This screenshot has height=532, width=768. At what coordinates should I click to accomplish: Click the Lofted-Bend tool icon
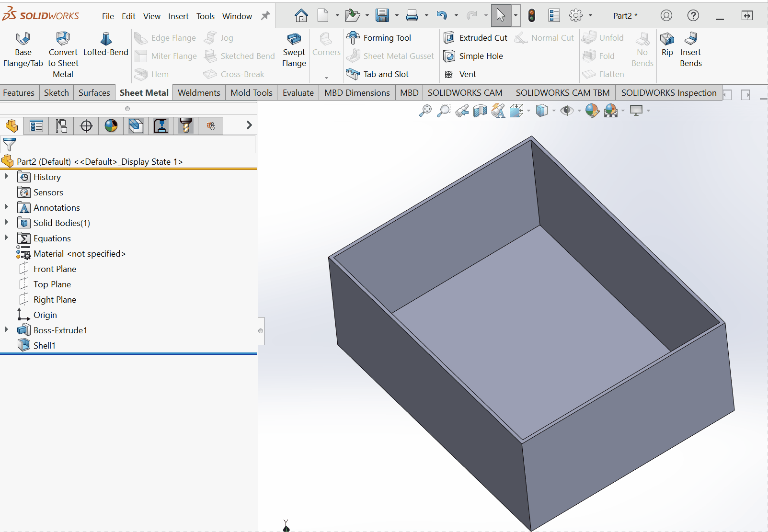(106, 39)
